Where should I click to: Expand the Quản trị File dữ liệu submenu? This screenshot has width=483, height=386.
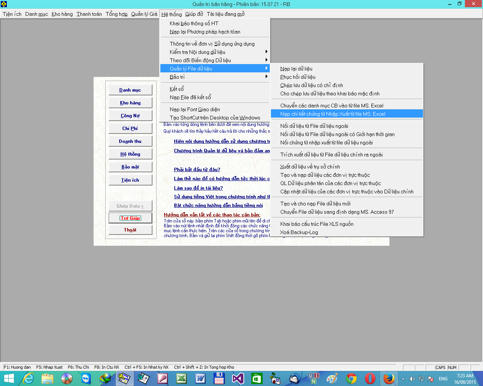215,68
